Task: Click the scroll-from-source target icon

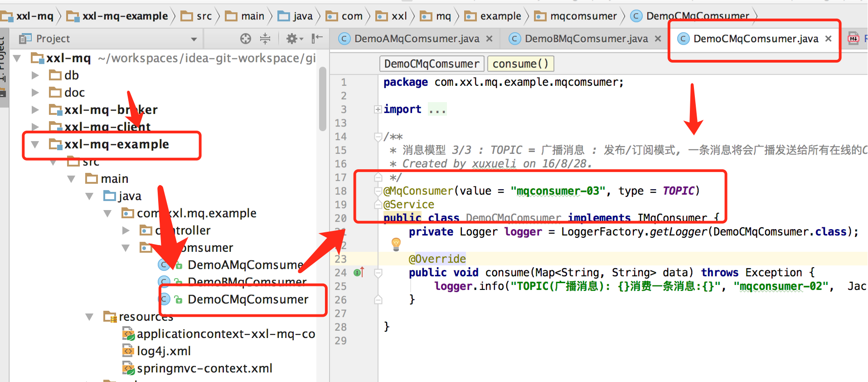Action: [x=246, y=39]
